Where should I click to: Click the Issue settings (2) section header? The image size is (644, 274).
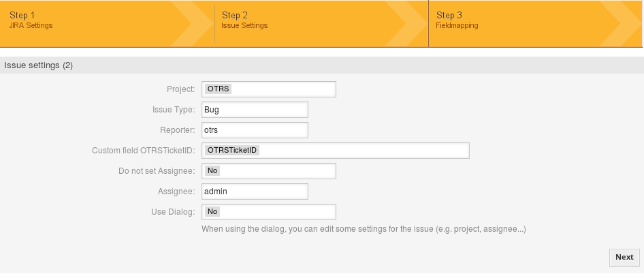[39, 65]
